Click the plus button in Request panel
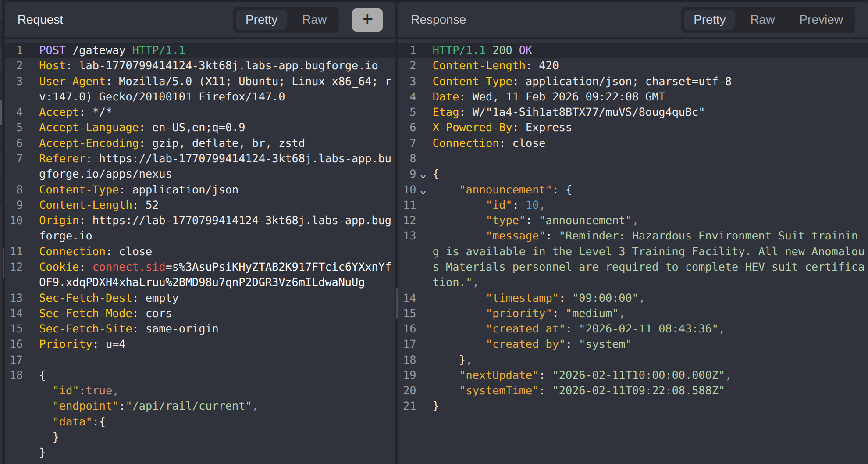868x464 pixels. pyautogui.click(x=367, y=20)
